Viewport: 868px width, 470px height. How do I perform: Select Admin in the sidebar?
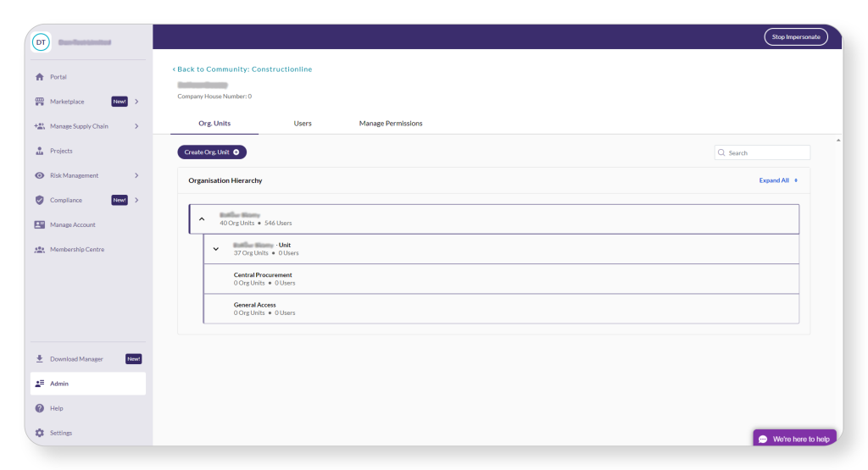[88, 384]
